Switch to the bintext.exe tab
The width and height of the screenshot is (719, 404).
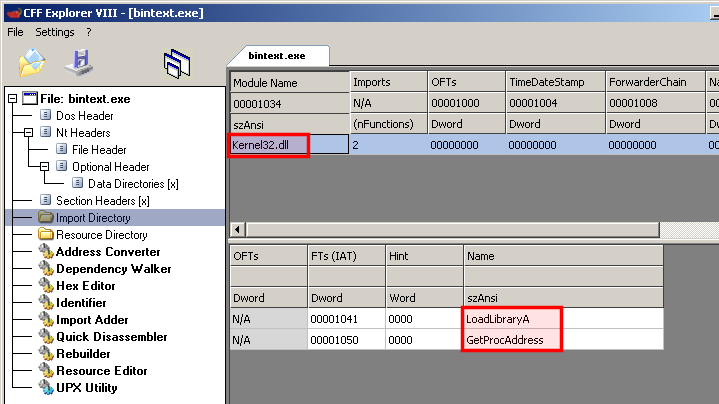coord(276,56)
